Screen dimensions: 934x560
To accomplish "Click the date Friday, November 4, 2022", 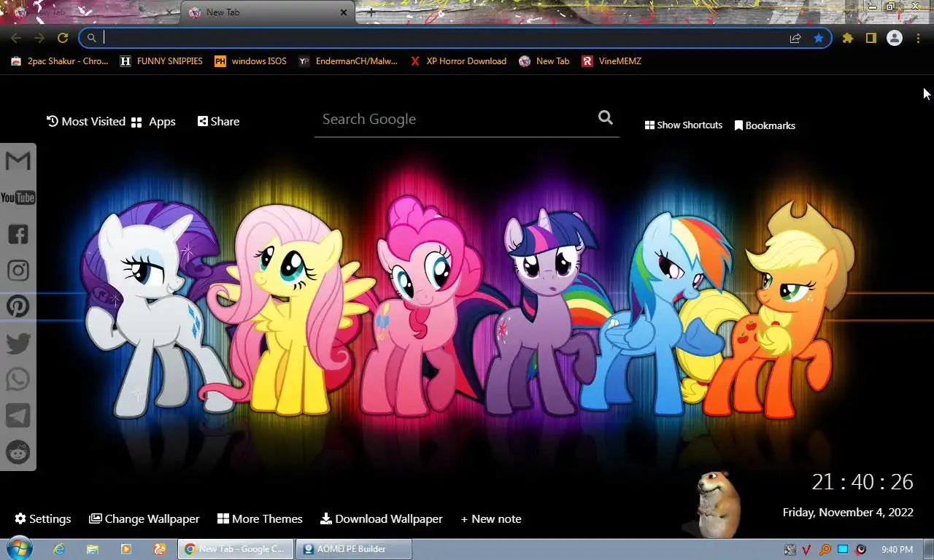I will point(848,513).
